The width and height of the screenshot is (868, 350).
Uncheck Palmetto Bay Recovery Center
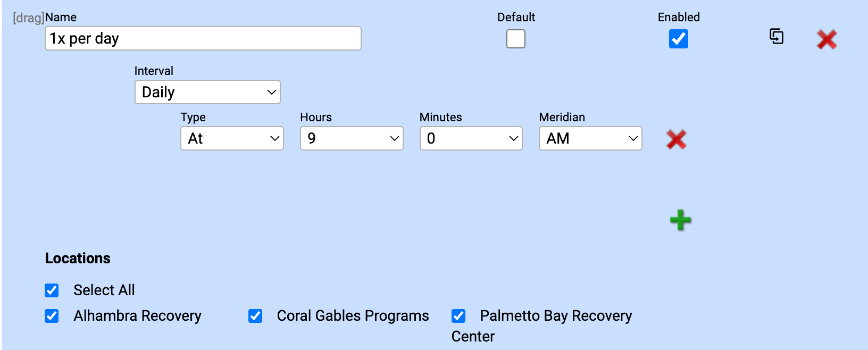tap(458, 316)
